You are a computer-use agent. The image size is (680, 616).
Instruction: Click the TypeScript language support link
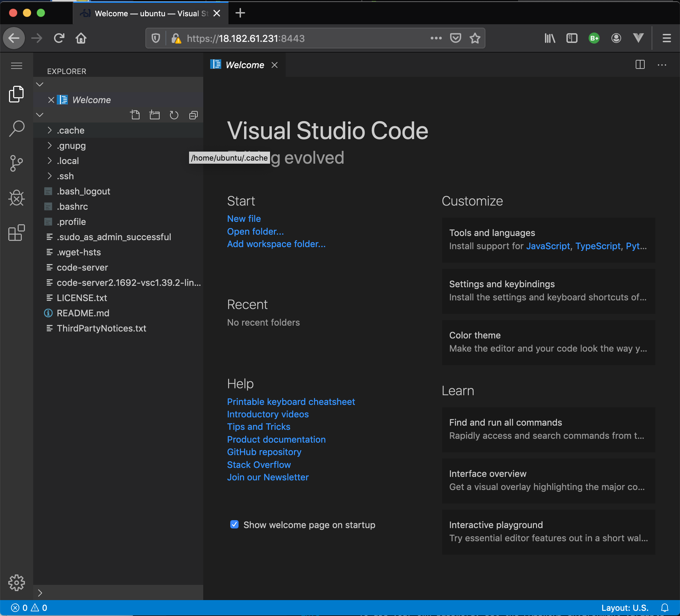click(x=598, y=246)
